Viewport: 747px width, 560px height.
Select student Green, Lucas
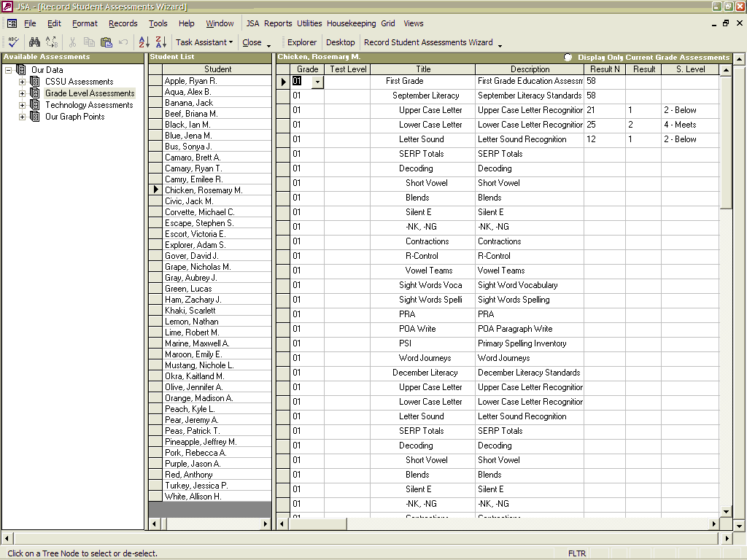[217, 289]
